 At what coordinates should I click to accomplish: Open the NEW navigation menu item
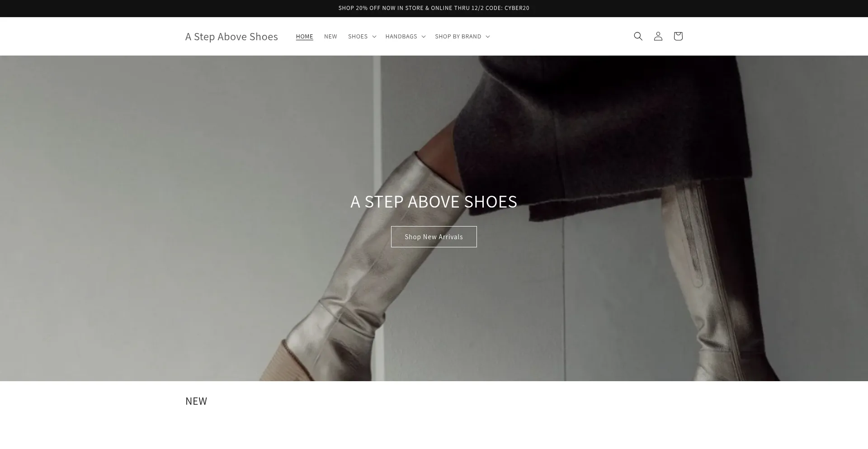pyautogui.click(x=330, y=36)
